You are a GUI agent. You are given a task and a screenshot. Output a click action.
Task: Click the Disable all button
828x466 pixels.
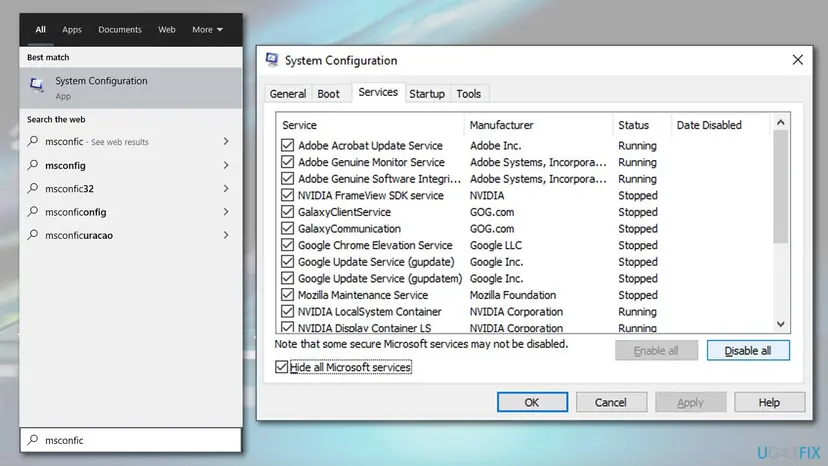(x=748, y=350)
